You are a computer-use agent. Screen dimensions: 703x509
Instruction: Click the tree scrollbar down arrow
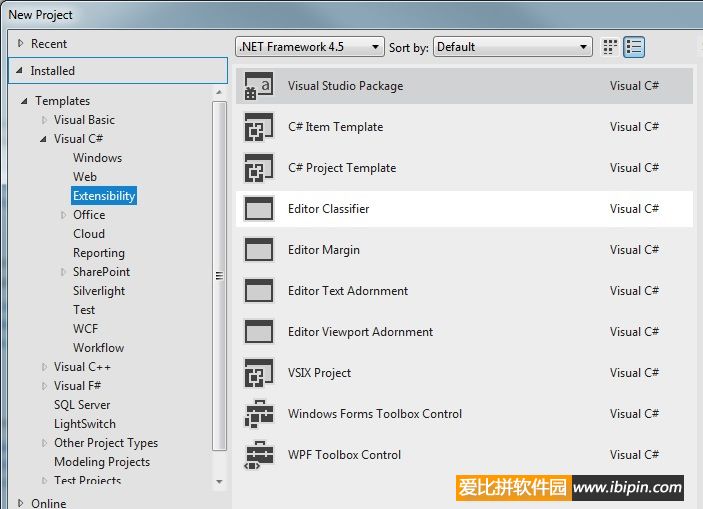(219, 482)
